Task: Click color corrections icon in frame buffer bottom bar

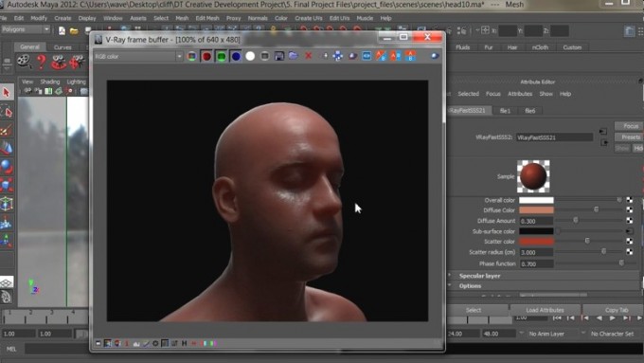Action: pos(108,343)
